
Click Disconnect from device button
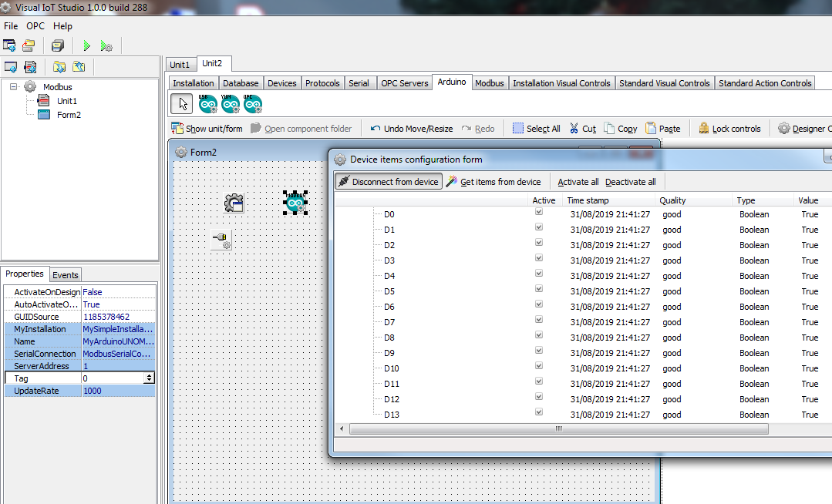pos(389,181)
